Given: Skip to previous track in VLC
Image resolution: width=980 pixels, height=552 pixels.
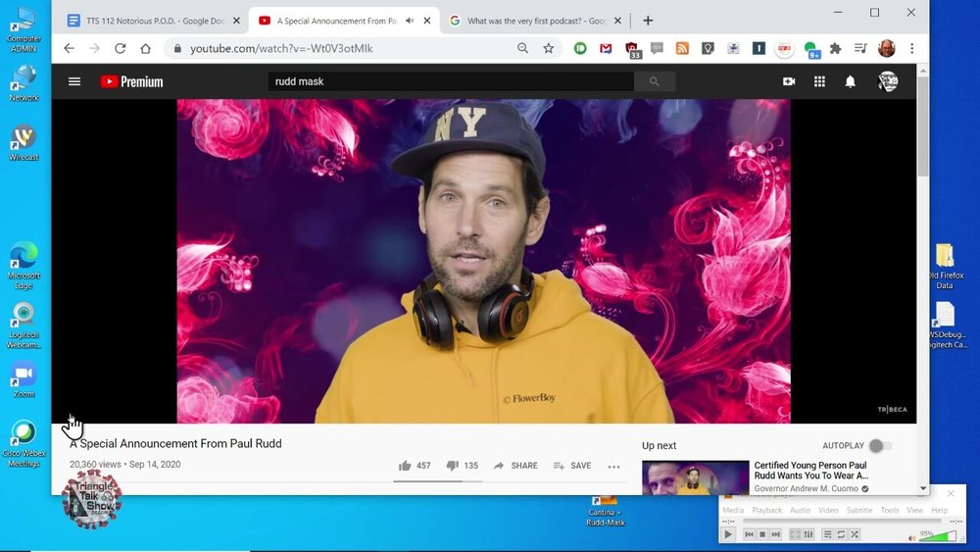Looking at the screenshot, I should [749, 534].
